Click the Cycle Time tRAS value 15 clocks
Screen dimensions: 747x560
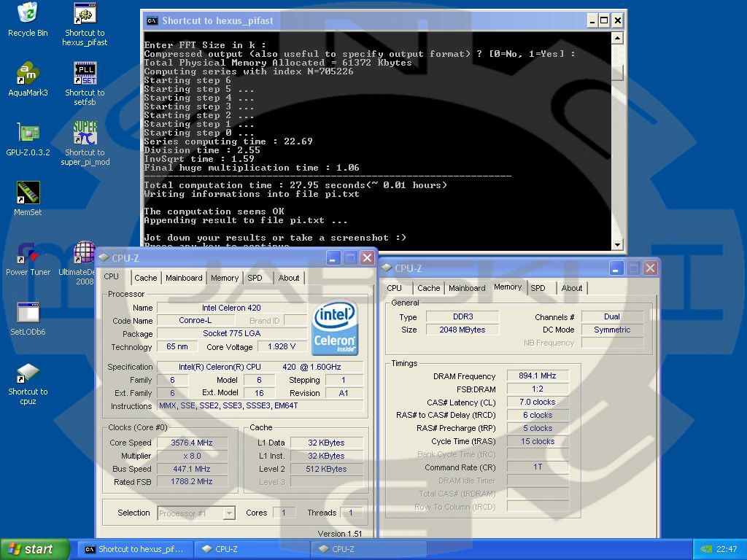click(x=538, y=441)
